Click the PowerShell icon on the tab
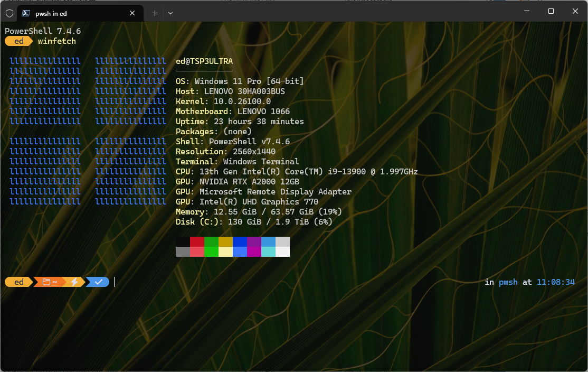The height and width of the screenshot is (372, 588). coord(26,13)
